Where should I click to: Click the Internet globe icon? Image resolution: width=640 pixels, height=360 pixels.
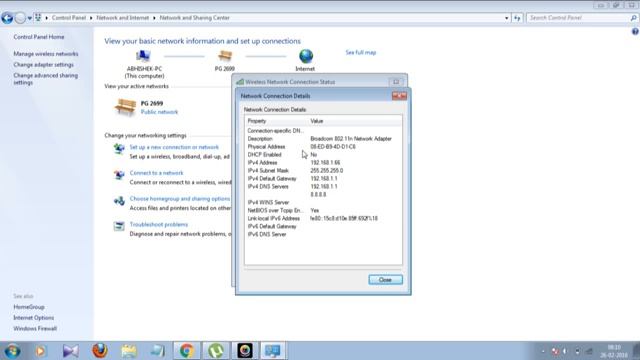click(x=306, y=56)
